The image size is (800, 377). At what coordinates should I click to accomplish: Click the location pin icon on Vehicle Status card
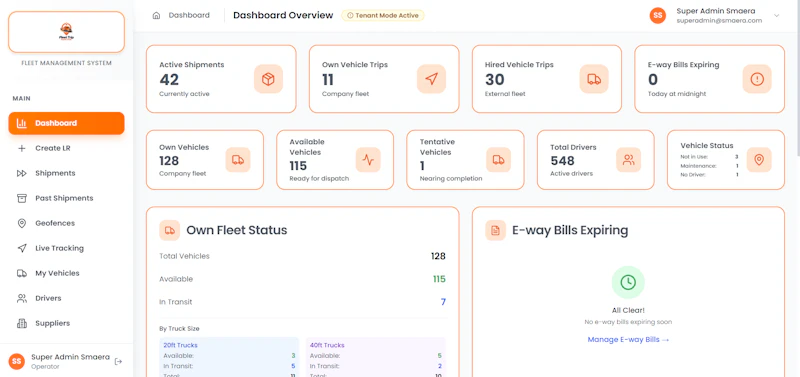click(759, 160)
